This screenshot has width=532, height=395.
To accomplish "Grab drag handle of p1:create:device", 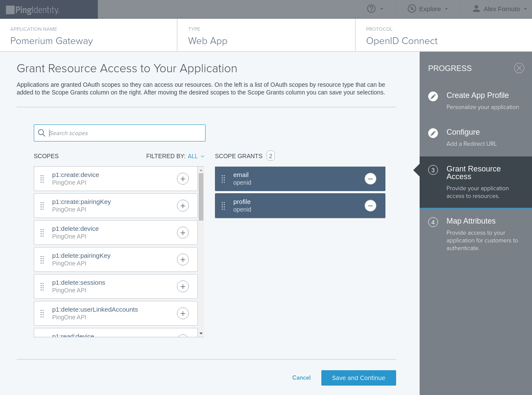I will tap(42, 179).
